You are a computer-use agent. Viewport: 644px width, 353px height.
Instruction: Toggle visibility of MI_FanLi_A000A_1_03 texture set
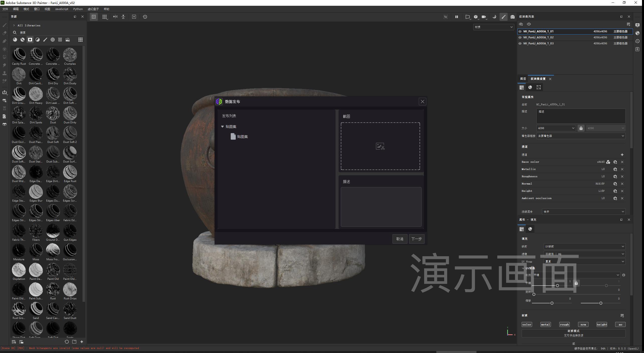[520, 43]
